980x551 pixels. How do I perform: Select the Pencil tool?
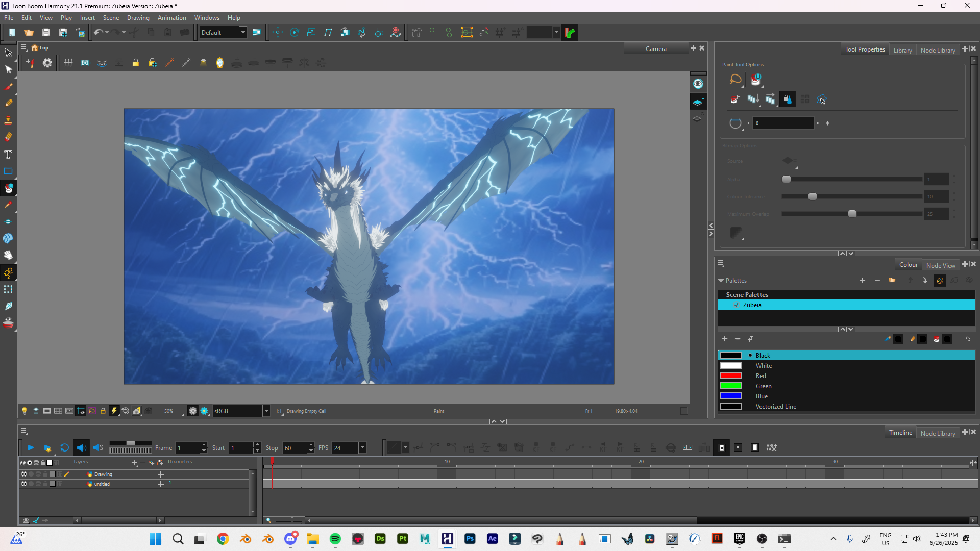[8, 103]
